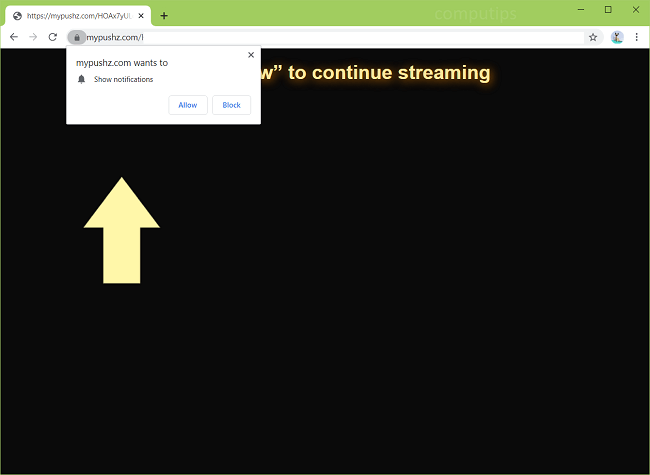Click the bell icon beside Show notifications

(x=82, y=79)
